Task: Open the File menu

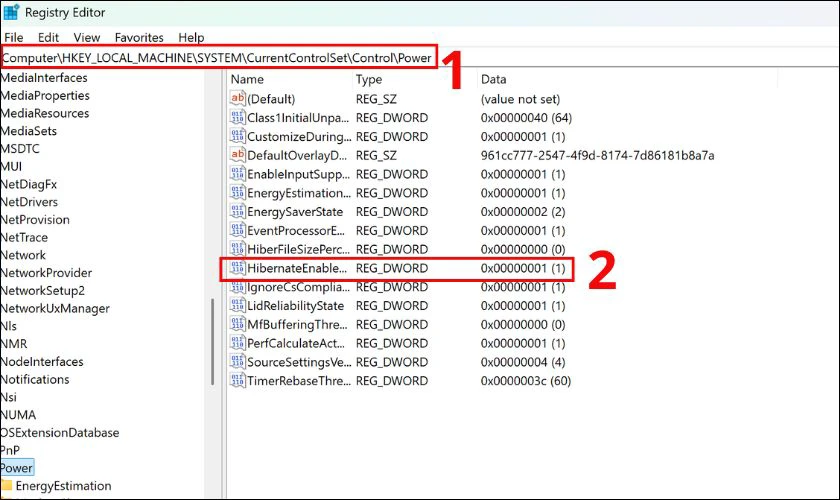Action: 13,38
